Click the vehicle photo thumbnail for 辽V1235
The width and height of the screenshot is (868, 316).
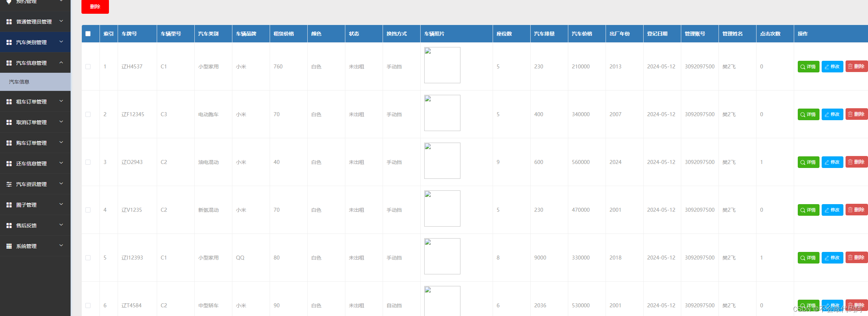(x=442, y=208)
